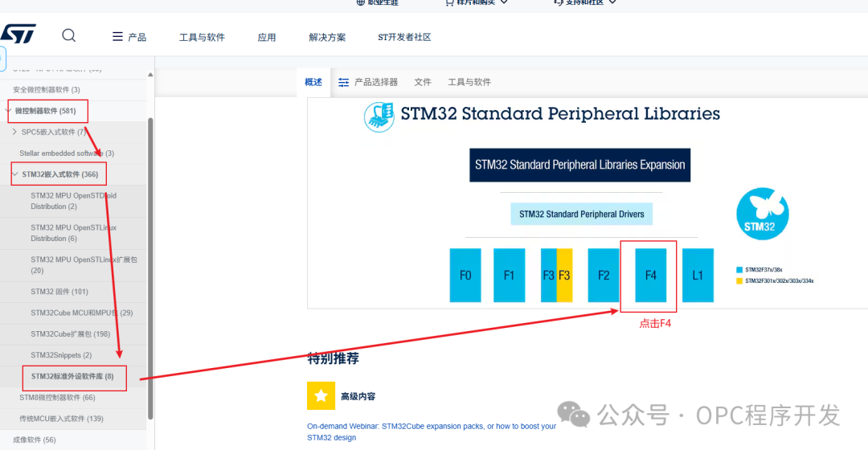868x450 pixels.
Task: Open the On-demand Webinar STM32Cube expansion link
Action: 432,432
